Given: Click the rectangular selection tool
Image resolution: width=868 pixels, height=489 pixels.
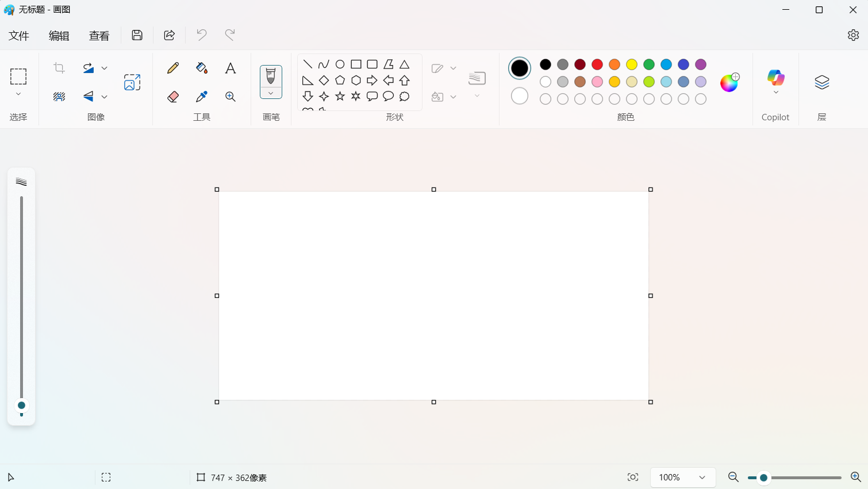Looking at the screenshot, I should pos(18,77).
